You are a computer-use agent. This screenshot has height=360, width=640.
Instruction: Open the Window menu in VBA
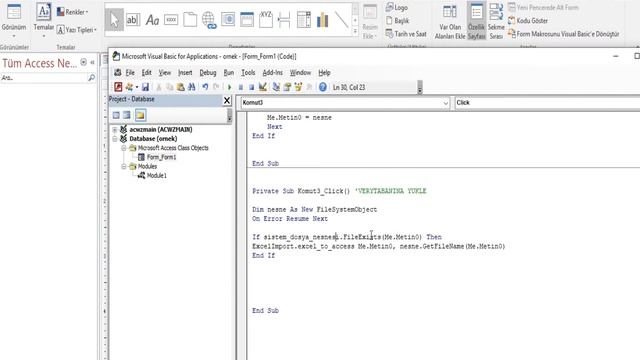point(300,73)
